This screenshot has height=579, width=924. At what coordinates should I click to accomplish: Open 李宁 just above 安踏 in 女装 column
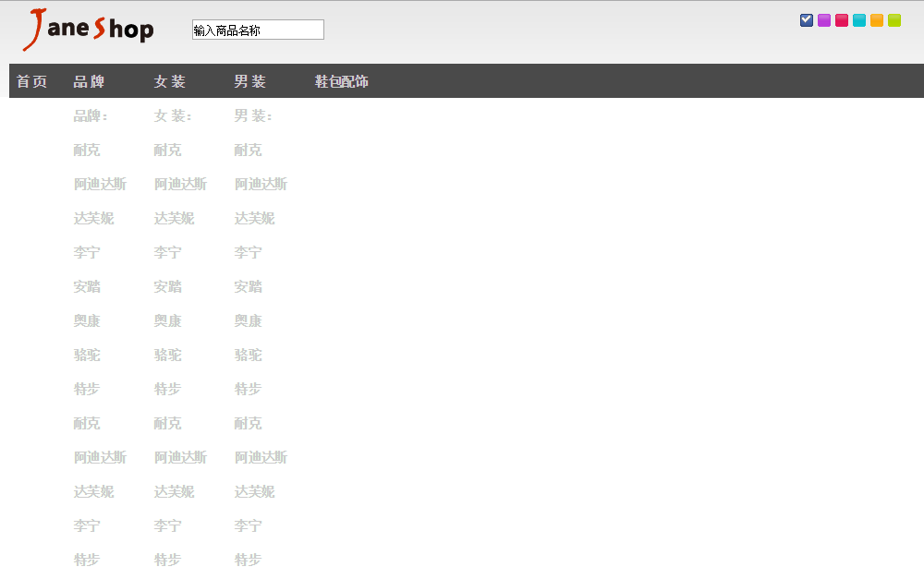pos(167,253)
